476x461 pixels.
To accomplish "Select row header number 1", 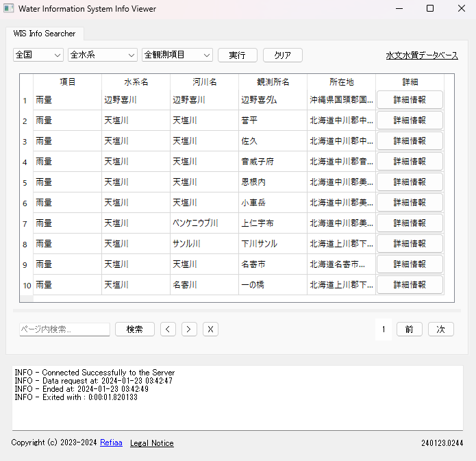I will pyautogui.click(x=27, y=100).
